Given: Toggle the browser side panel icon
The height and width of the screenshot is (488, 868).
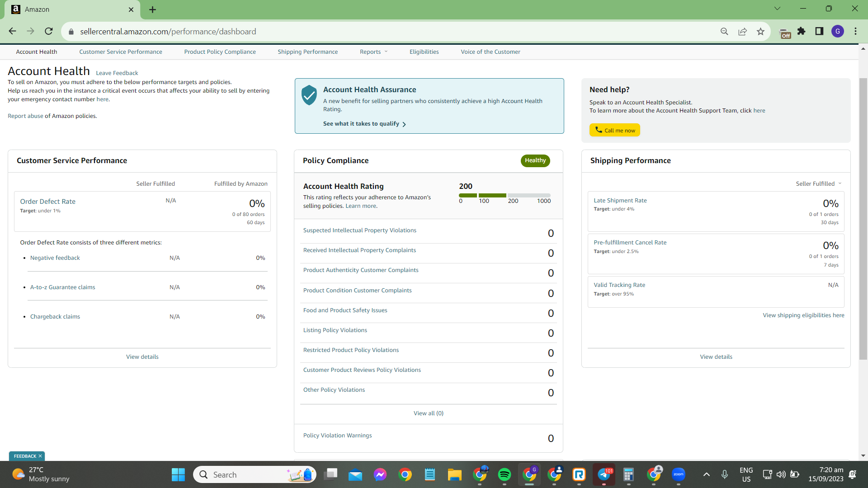Looking at the screenshot, I should coord(819,31).
